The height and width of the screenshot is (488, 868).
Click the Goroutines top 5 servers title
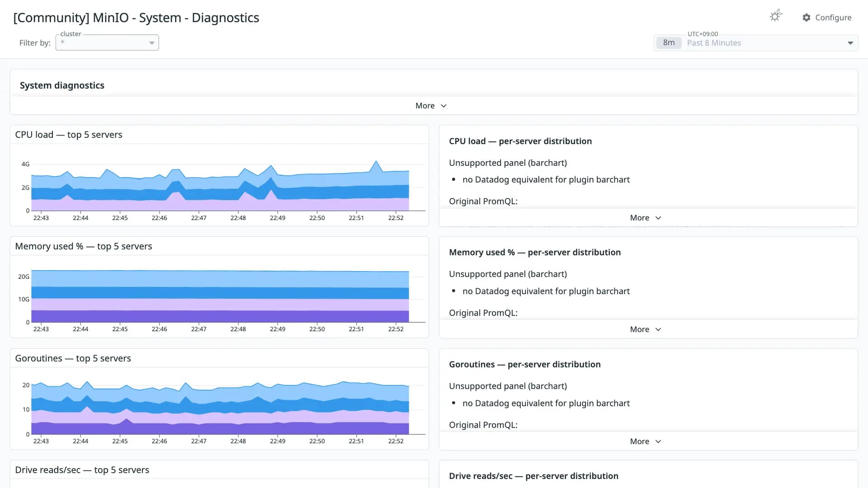pos(73,358)
